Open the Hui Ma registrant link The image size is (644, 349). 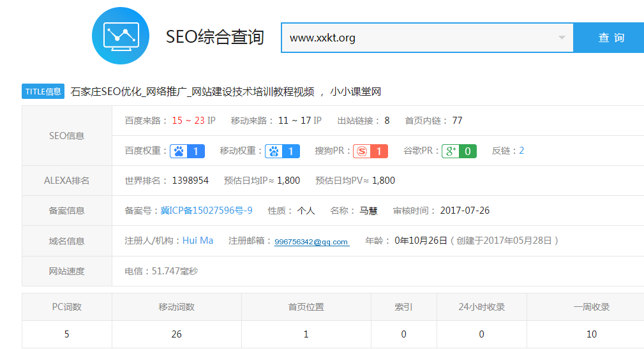point(198,241)
